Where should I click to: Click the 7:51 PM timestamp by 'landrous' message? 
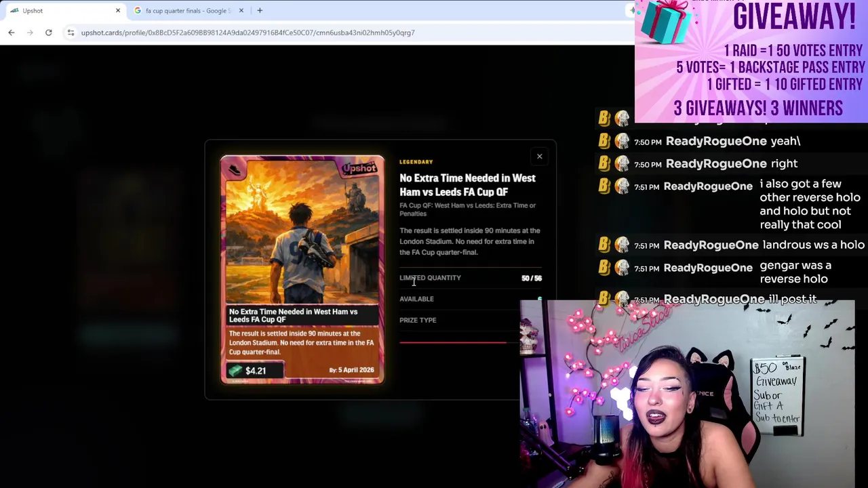pyautogui.click(x=648, y=245)
